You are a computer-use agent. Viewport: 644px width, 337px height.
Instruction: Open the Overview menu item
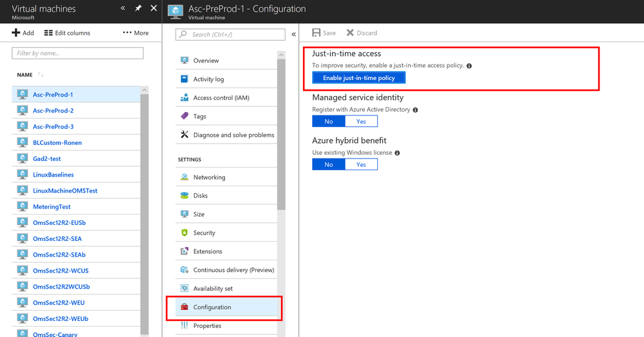pos(226,61)
